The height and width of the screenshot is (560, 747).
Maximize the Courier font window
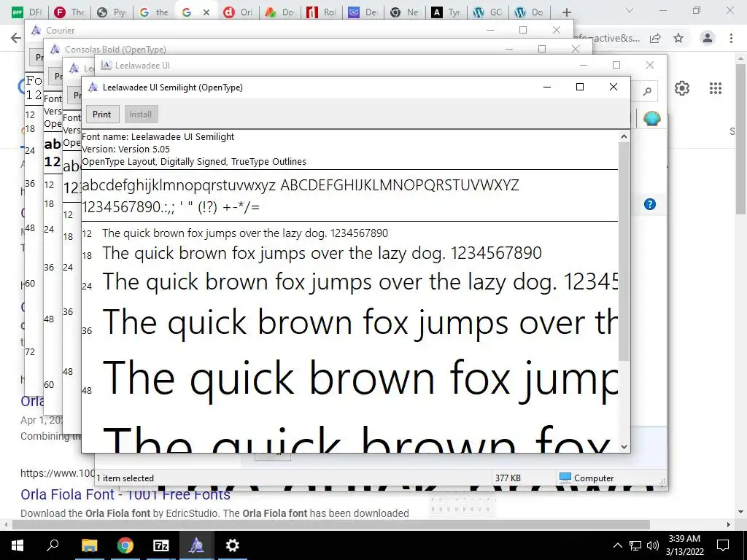[523, 30]
